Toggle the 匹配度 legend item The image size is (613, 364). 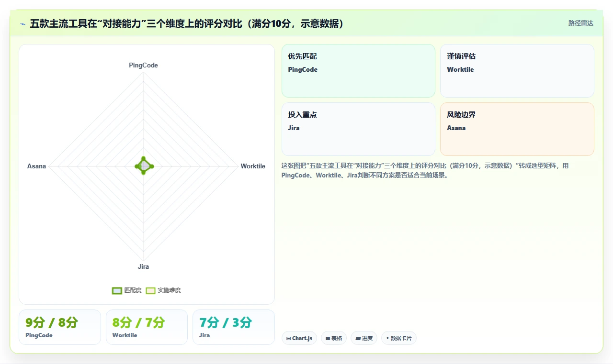(127, 290)
